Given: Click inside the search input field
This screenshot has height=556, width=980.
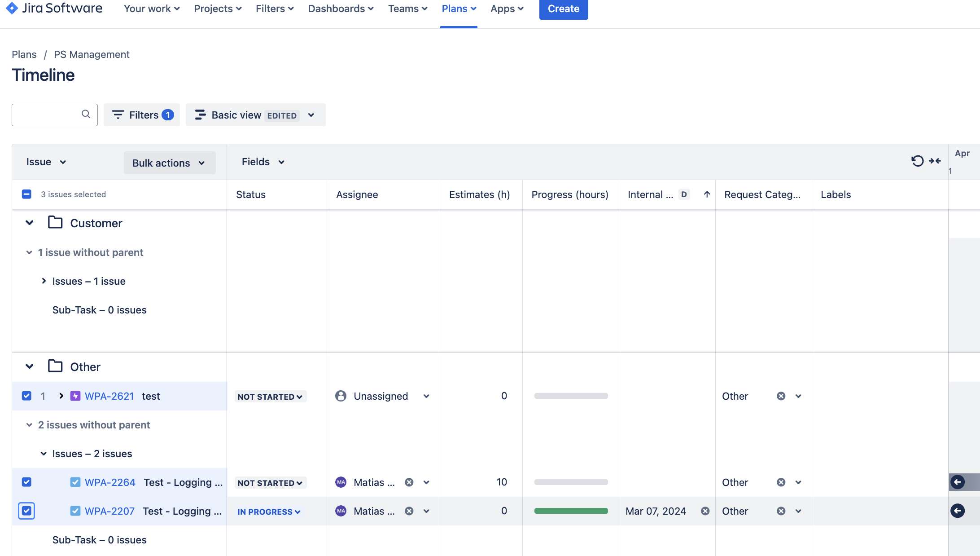Looking at the screenshot, I should (x=49, y=115).
